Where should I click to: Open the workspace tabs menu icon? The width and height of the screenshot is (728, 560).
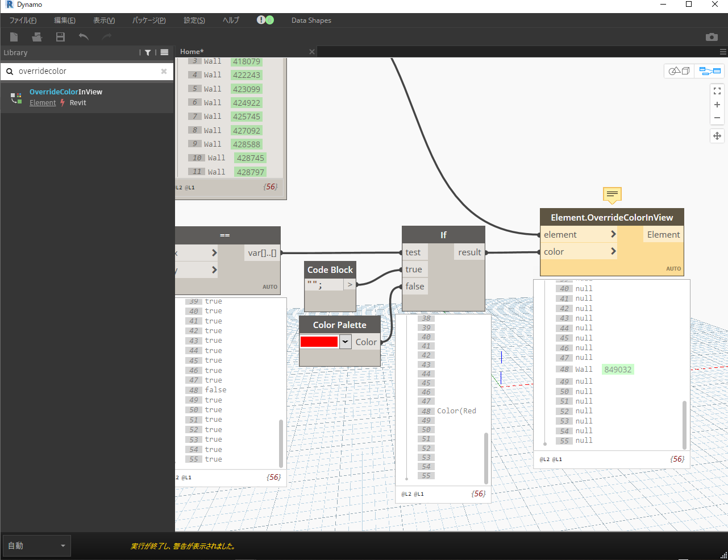[x=723, y=52]
